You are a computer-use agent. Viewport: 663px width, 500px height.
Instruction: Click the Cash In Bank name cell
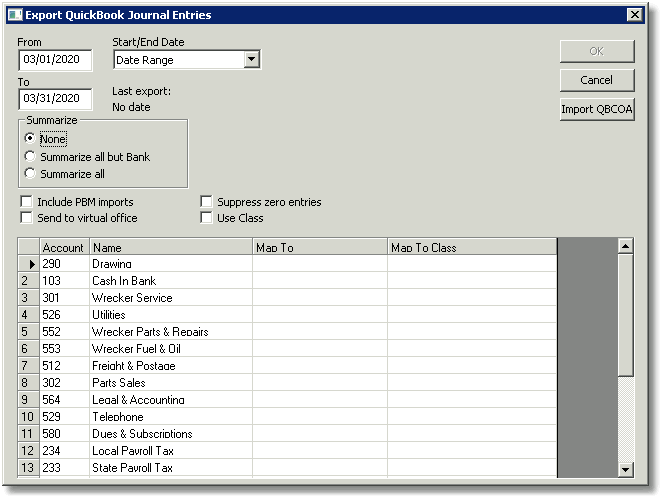171,281
